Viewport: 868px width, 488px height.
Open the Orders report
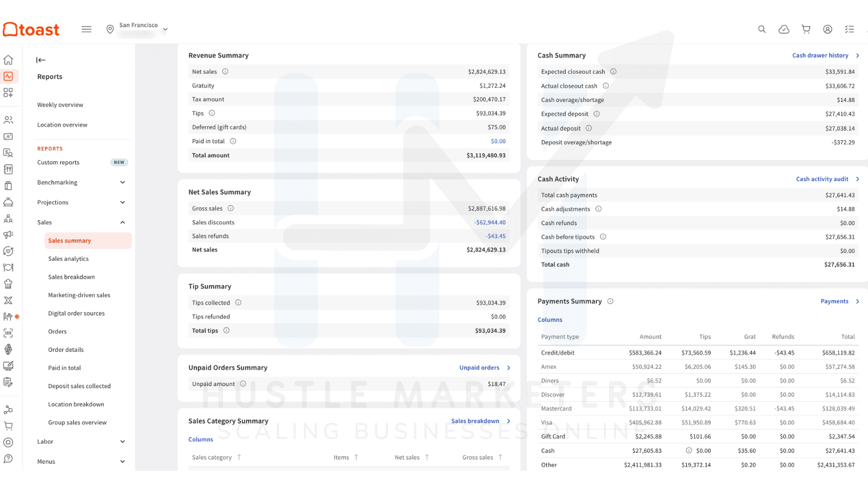pos(58,332)
